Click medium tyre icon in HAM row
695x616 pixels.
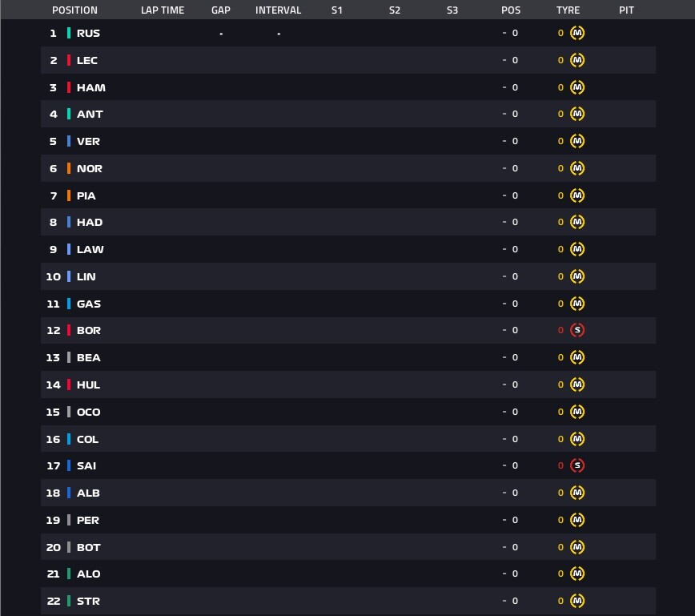point(577,87)
